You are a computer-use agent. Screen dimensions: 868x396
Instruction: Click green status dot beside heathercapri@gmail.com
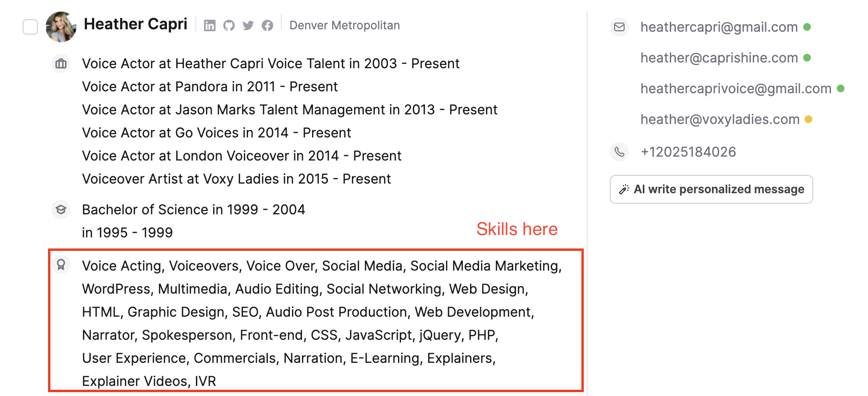coord(807,27)
